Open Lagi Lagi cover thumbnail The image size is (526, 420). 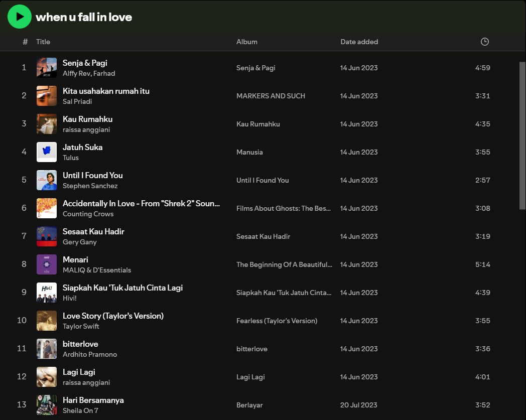click(x=47, y=377)
